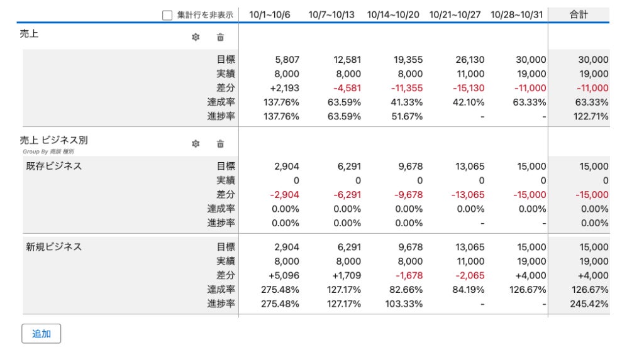Click 新規ビジネス total 進捗率 cell 245.42%

(x=591, y=304)
